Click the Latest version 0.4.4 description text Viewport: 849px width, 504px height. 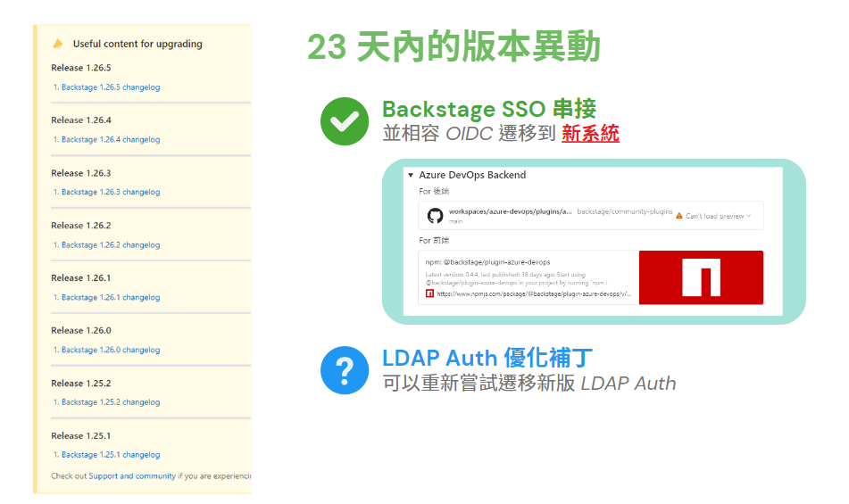coord(517,278)
